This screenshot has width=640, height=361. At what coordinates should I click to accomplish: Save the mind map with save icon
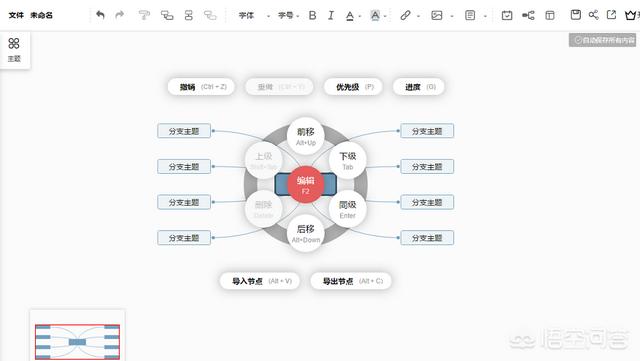click(x=576, y=15)
